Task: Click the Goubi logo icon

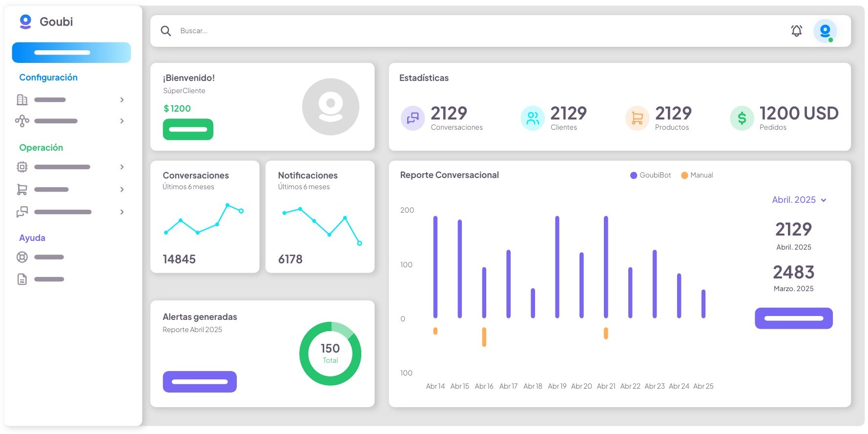Action: [25, 21]
